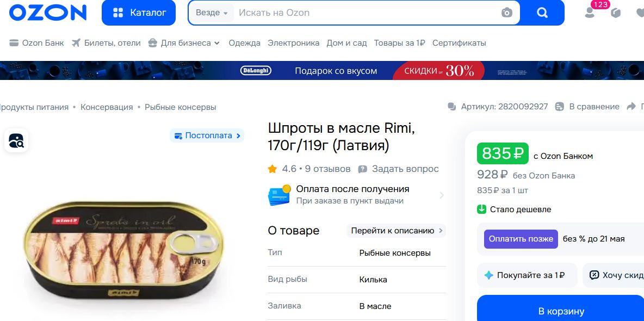Open Товары за 1₽ section

pos(399,43)
